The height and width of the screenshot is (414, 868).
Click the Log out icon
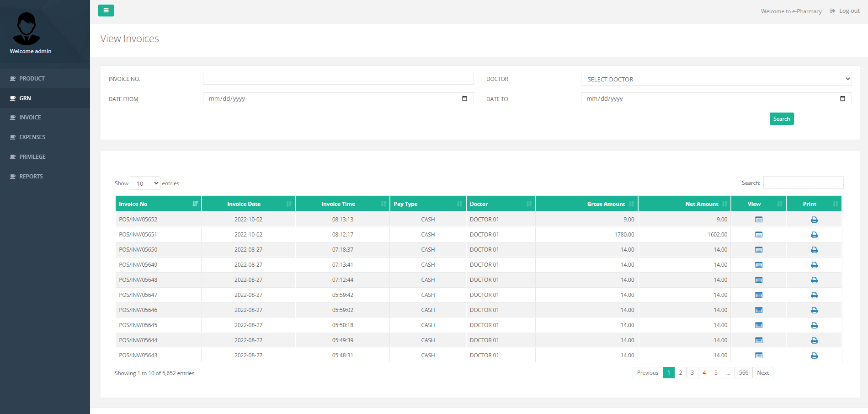(x=833, y=11)
